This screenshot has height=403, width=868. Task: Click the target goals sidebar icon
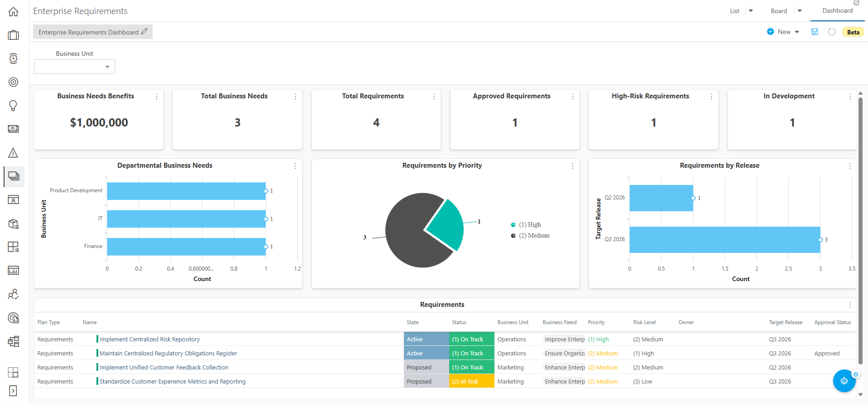[x=14, y=82]
